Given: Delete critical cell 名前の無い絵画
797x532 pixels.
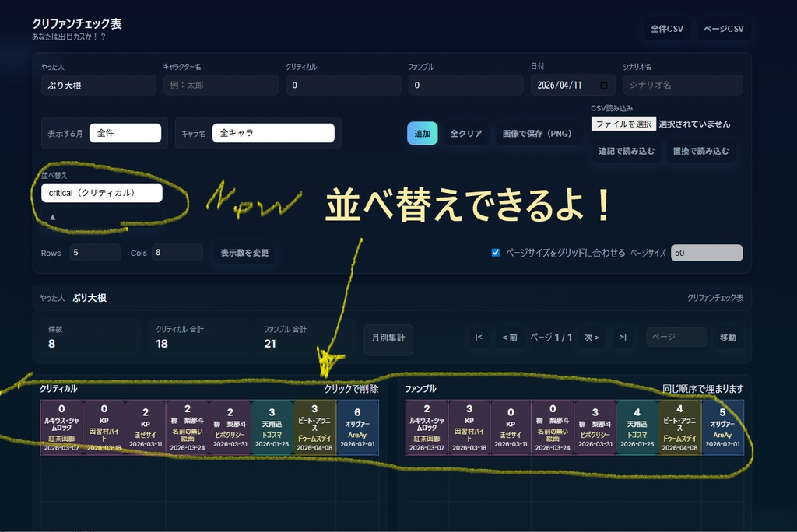Looking at the screenshot, I should [188, 427].
